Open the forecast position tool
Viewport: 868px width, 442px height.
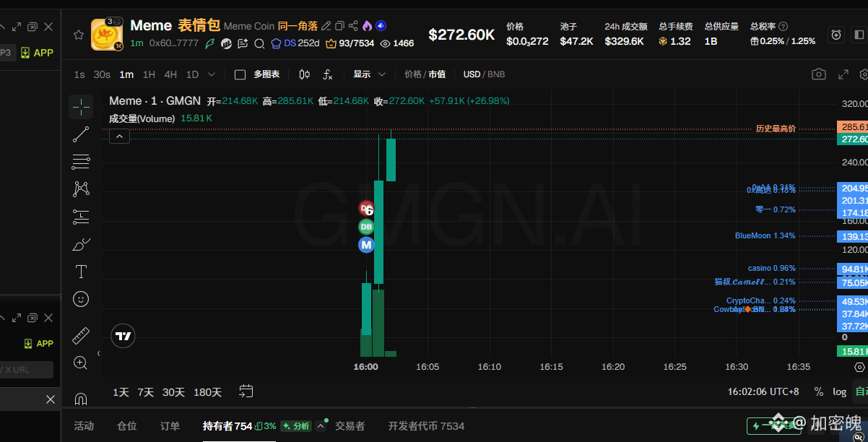coord(81,217)
